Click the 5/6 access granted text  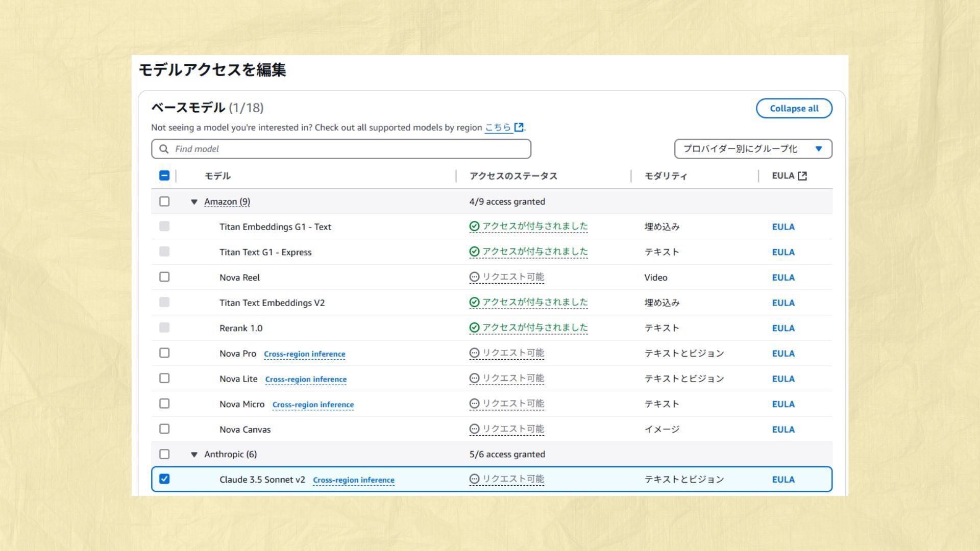507,454
